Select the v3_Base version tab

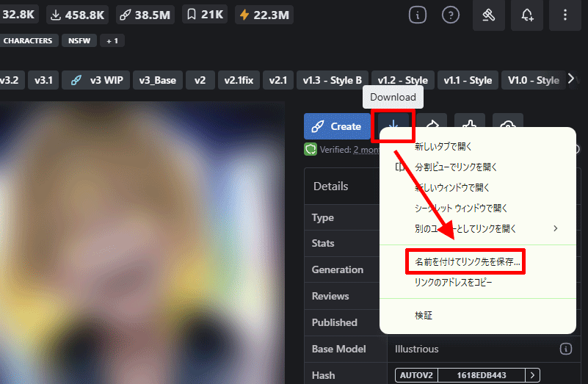click(x=158, y=80)
